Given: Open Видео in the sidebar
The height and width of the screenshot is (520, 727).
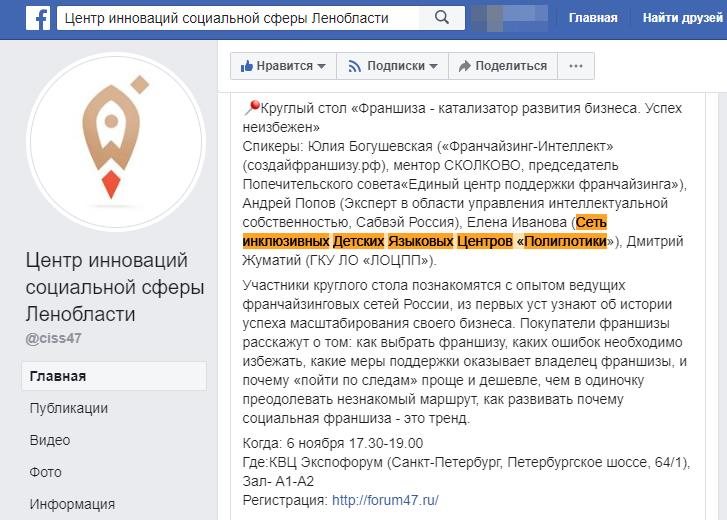Looking at the screenshot, I should pos(50,440).
